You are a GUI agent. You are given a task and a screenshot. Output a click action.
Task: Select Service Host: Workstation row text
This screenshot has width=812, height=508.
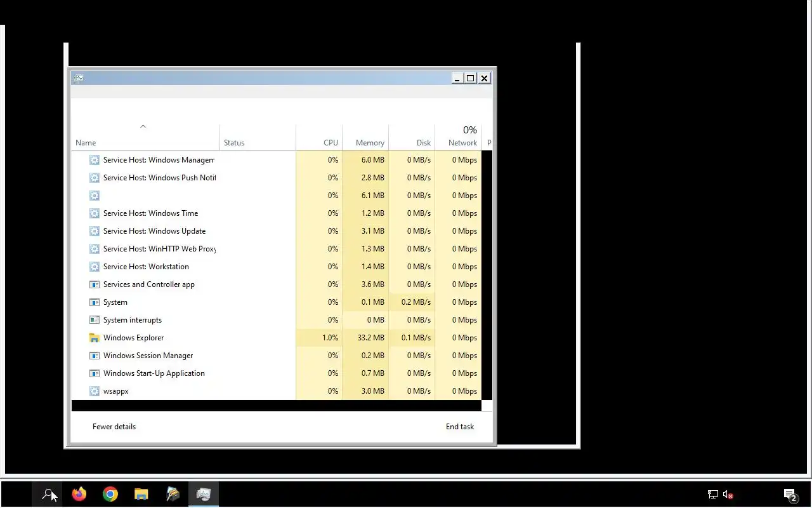(x=146, y=267)
